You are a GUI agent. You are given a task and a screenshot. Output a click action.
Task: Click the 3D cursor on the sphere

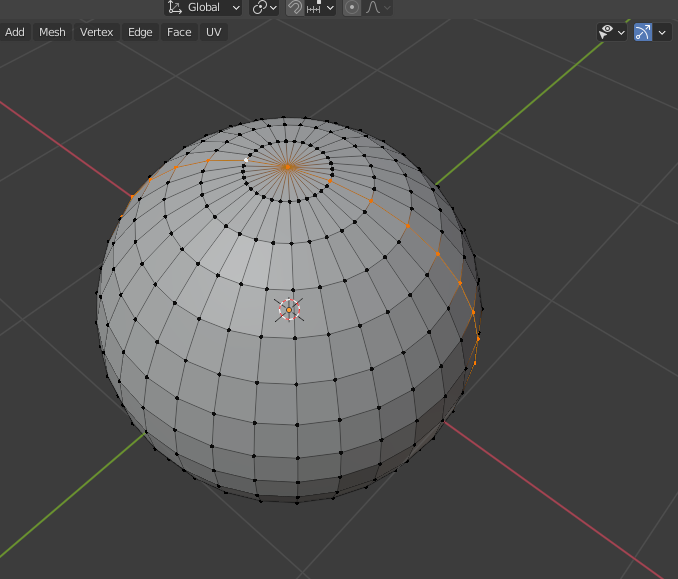tap(289, 310)
